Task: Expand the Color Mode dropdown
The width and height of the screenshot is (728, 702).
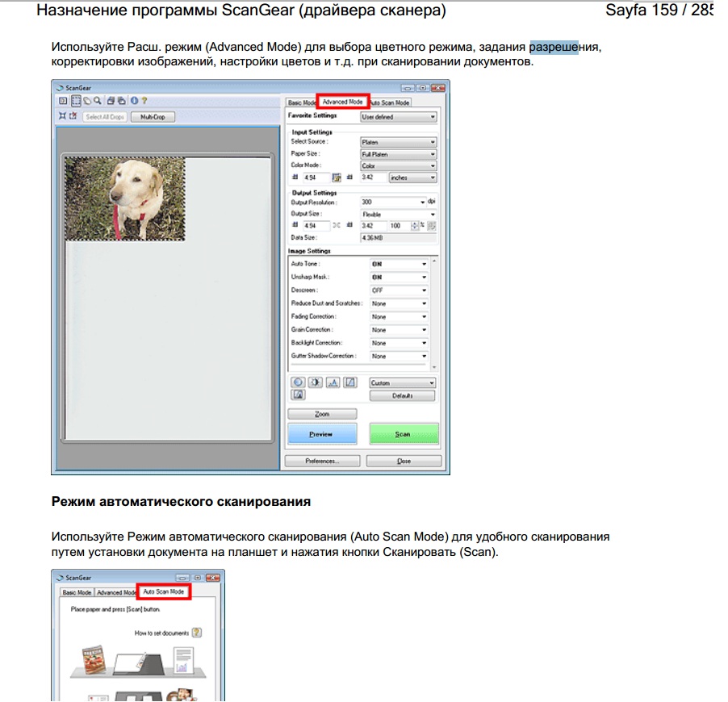Action: click(x=398, y=165)
